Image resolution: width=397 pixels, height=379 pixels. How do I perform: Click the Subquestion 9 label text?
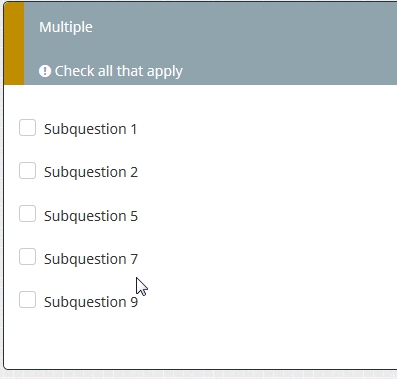(91, 302)
